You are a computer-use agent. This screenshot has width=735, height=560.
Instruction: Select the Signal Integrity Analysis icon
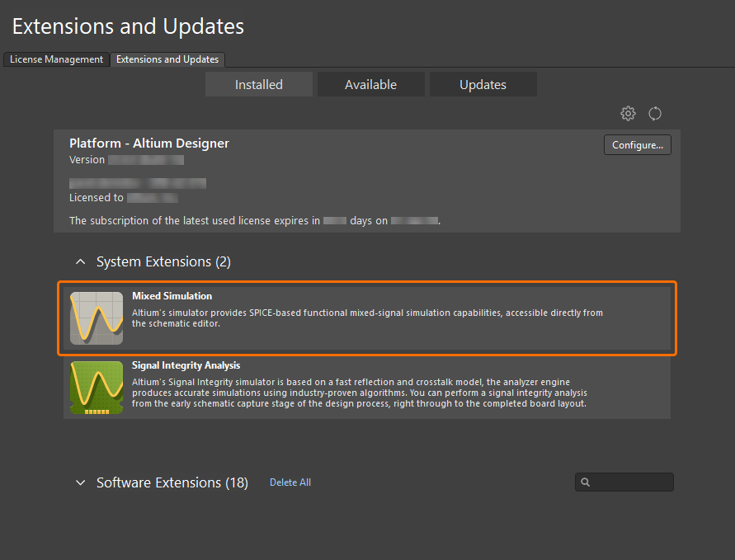pos(97,388)
